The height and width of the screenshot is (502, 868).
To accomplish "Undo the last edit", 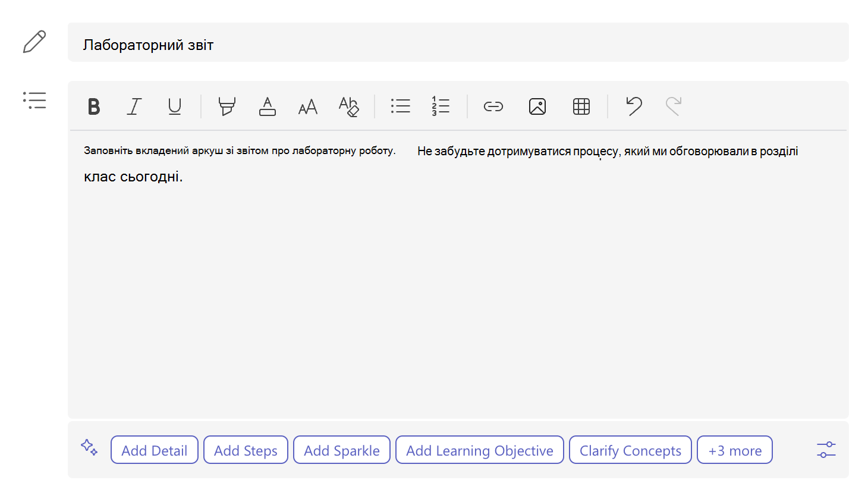I will coord(634,106).
